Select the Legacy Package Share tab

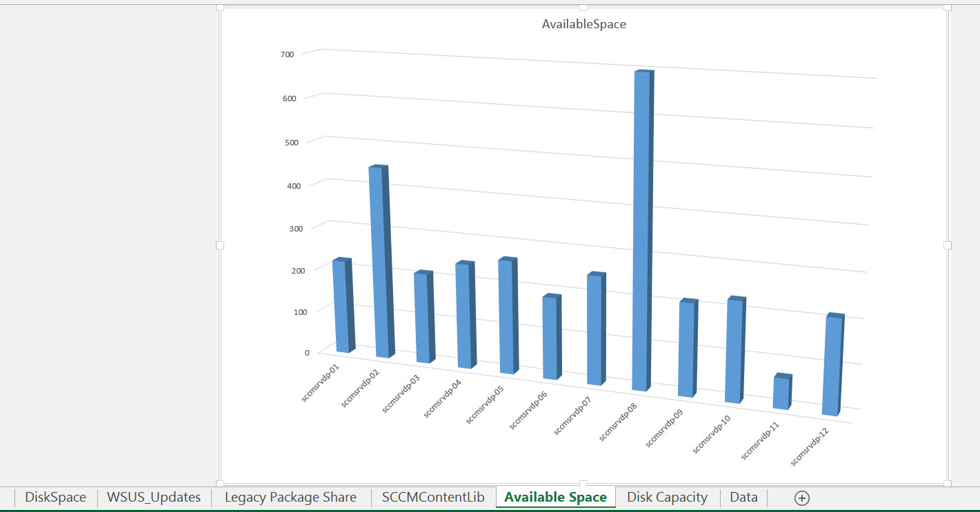coord(290,498)
